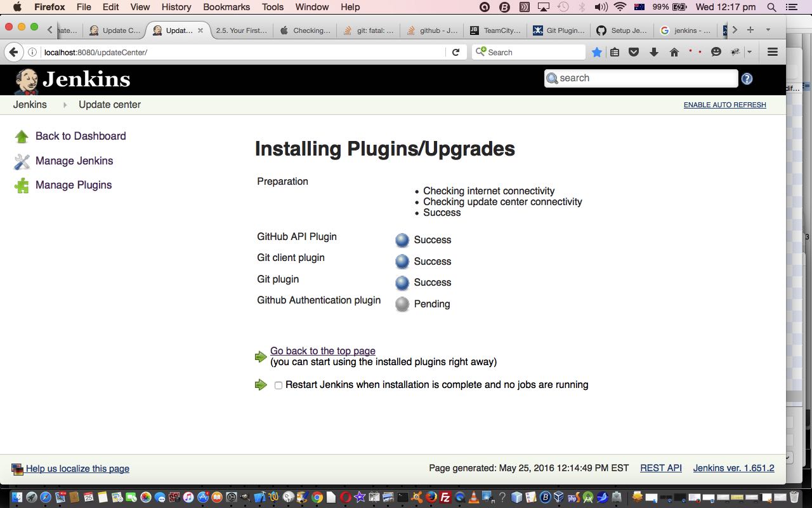
Task: Click the Jenkins ver. 1.651.2 link
Action: [734, 469]
